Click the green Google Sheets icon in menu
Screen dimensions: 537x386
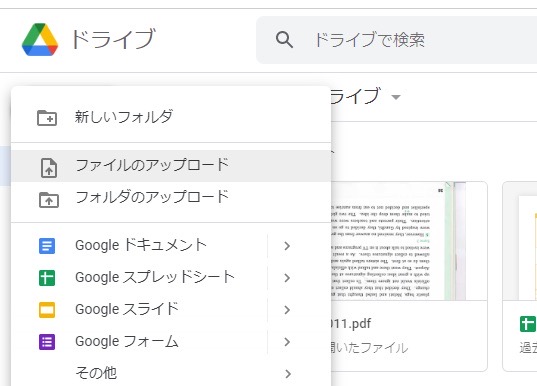tap(47, 278)
